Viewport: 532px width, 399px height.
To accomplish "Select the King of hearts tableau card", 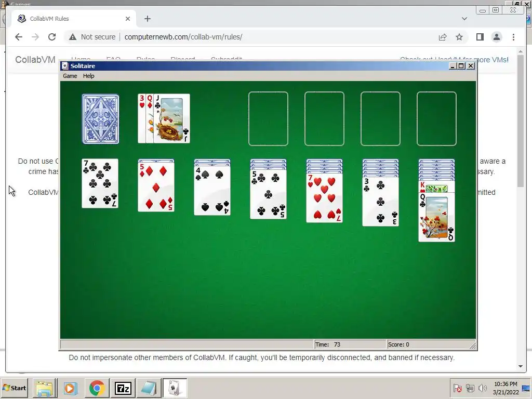I will (436, 187).
